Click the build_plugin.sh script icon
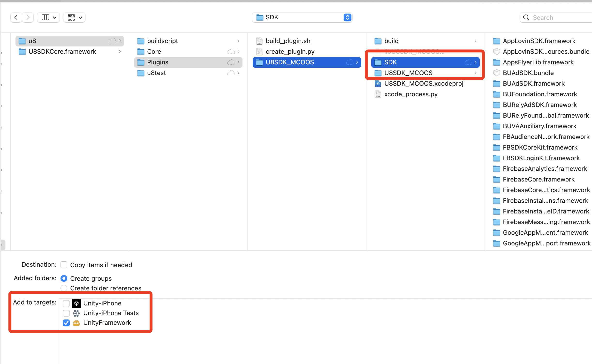Image resolution: width=592 pixels, height=364 pixels. pyautogui.click(x=259, y=40)
